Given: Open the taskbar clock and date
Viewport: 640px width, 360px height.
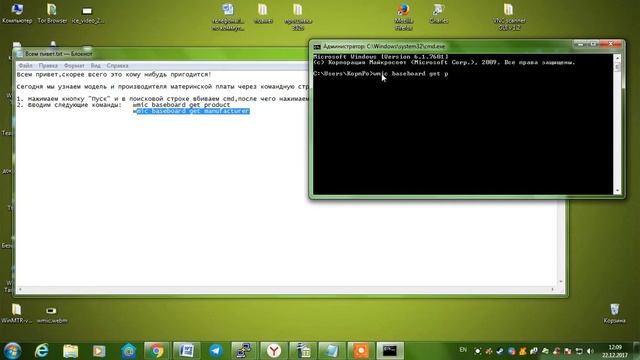Looking at the screenshot, I should coord(615,351).
